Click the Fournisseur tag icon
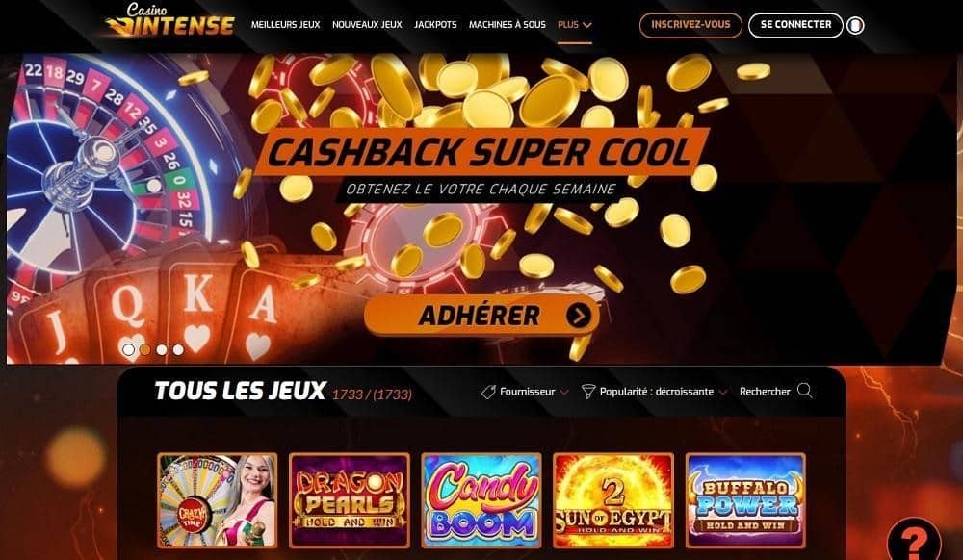963x560 pixels. pyautogui.click(x=488, y=392)
